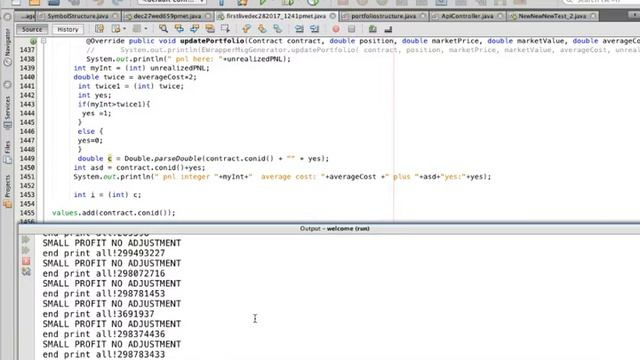This screenshot has height=360, width=640.
Task: Close the NewNewNewTest_2.java tab
Action: pos(593,16)
